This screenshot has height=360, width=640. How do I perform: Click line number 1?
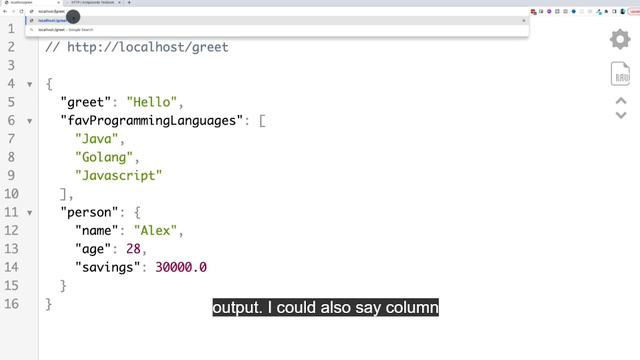[x=11, y=29]
